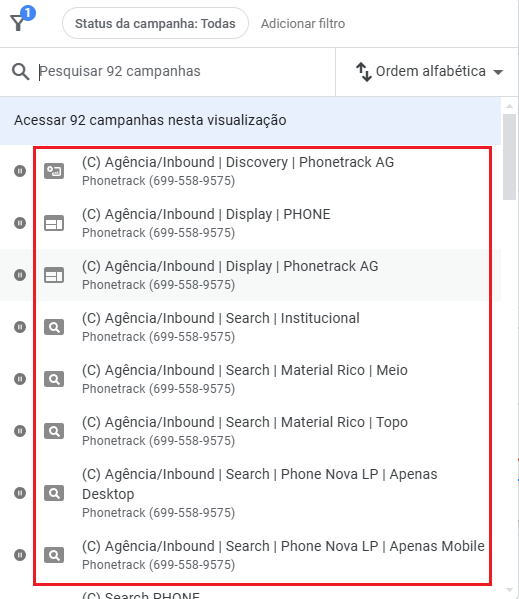
Task: Click Display type icon for Display | Phonetrack AG
Action: [x=54, y=275]
